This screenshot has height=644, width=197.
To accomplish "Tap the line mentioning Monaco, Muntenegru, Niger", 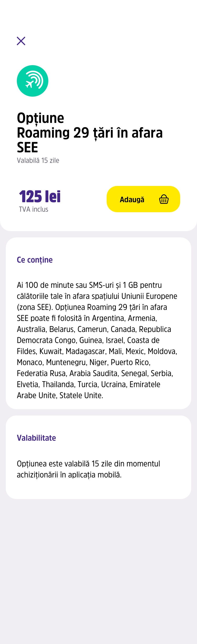I will 84,362.
